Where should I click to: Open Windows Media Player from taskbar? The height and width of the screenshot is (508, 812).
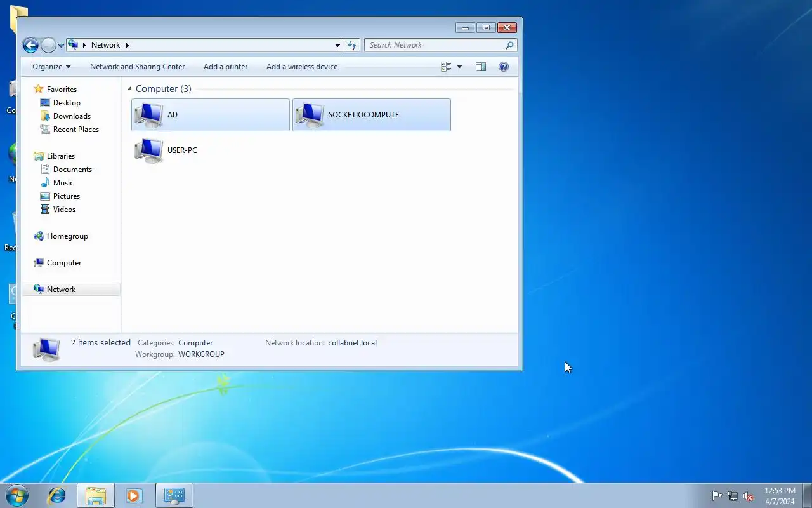pyautogui.click(x=134, y=495)
